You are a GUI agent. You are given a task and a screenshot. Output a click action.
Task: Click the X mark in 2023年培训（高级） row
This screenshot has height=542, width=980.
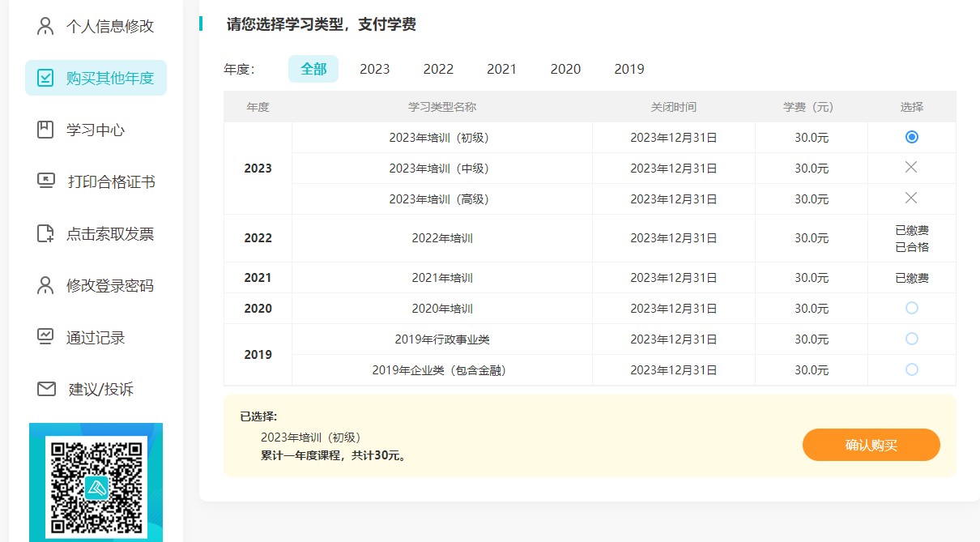pyautogui.click(x=911, y=198)
